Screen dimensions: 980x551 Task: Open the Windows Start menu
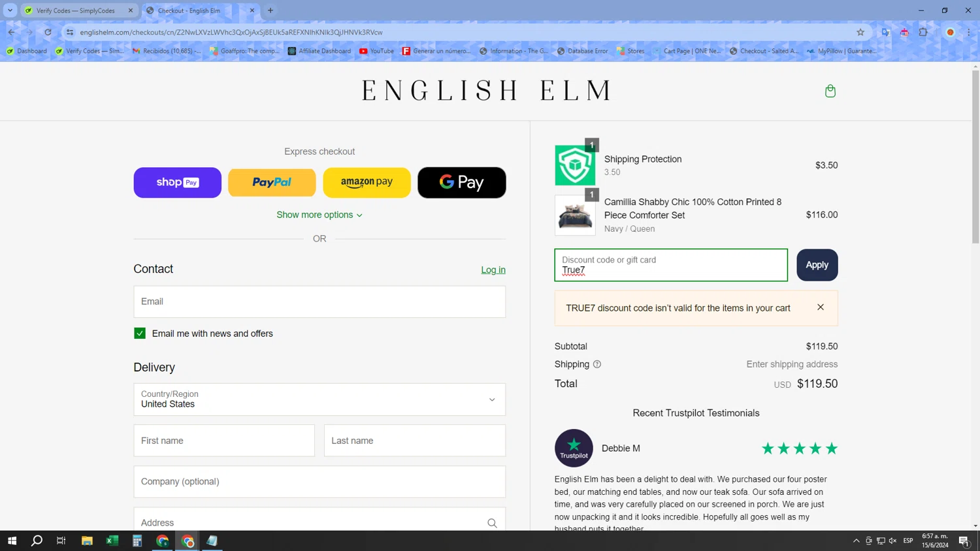[12, 541]
